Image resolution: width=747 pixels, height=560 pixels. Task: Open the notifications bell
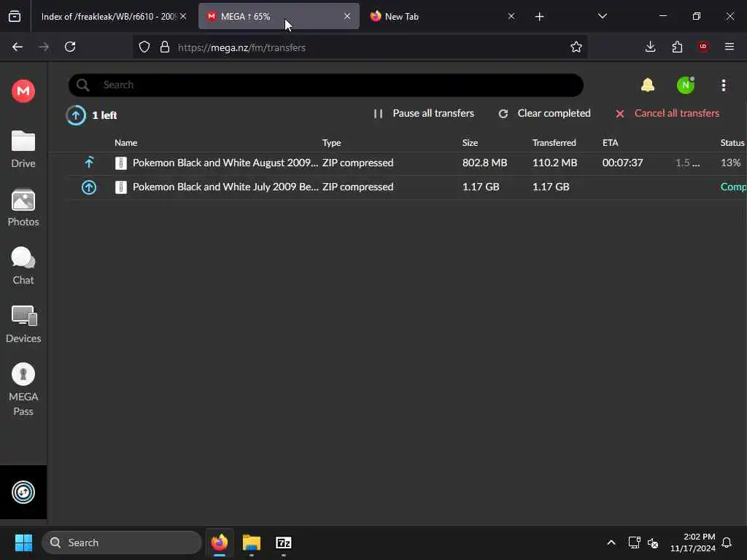pyautogui.click(x=648, y=85)
